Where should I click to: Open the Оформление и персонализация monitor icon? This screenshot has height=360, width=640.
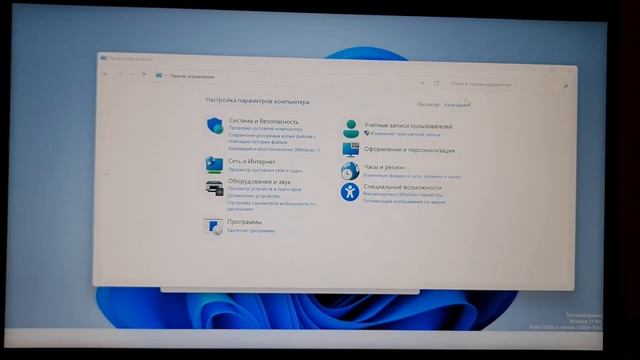(351, 150)
